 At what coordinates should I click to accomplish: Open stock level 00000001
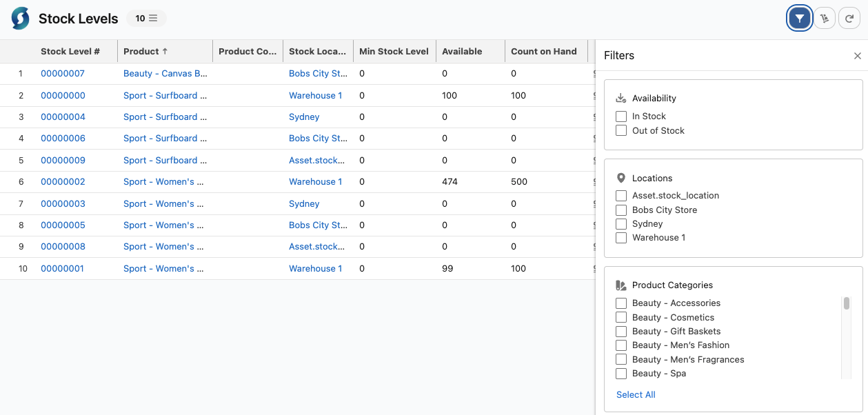click(62, 269)
